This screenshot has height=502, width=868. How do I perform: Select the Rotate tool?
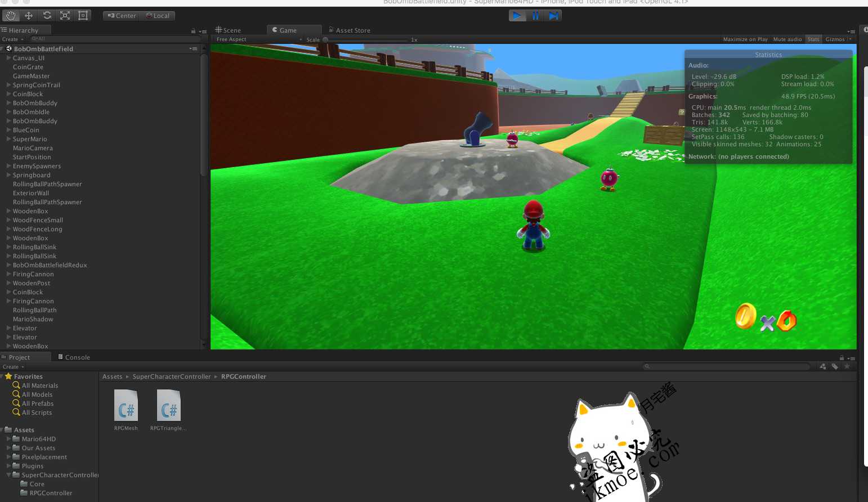[x=47, y=16]
